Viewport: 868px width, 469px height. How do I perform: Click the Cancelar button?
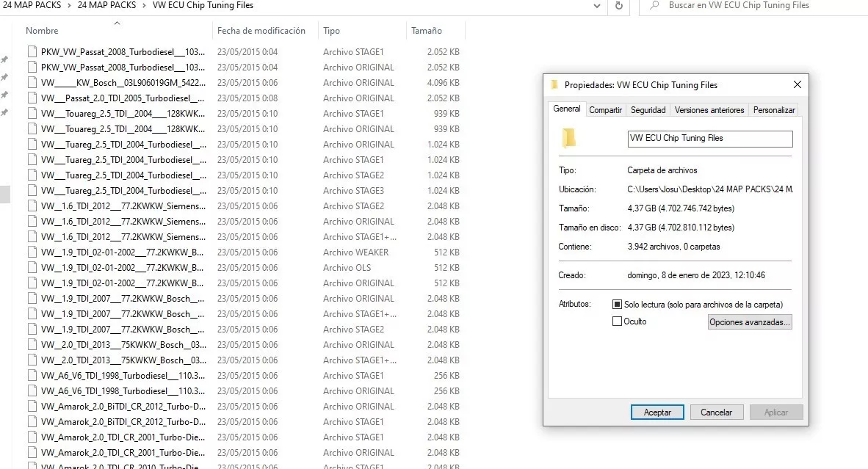[x=716, y=412]
